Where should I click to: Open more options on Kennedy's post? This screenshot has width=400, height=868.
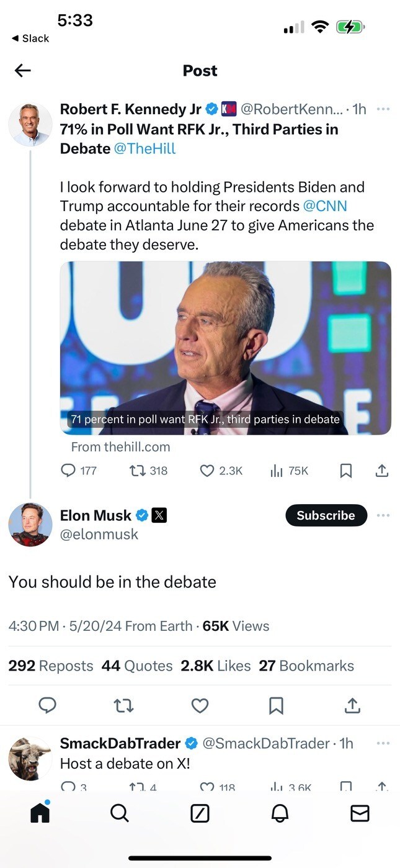pyautogui.click(x=383, y=109)
